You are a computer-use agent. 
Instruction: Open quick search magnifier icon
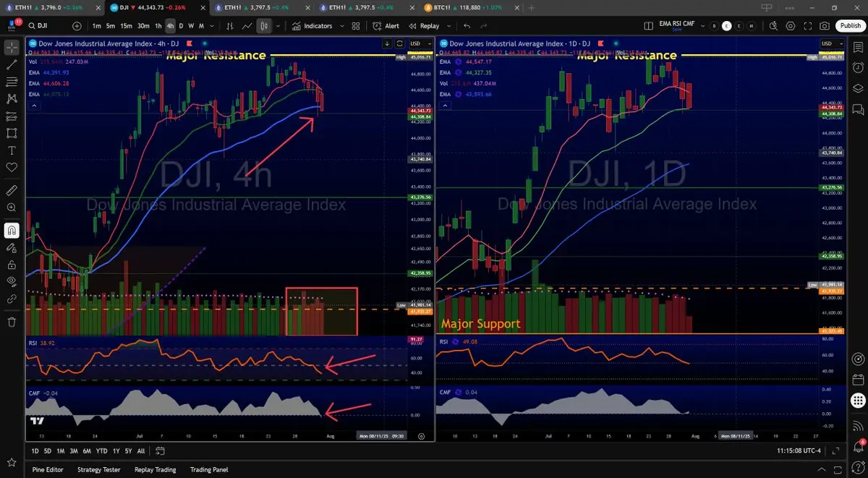[x=773, y=25]
